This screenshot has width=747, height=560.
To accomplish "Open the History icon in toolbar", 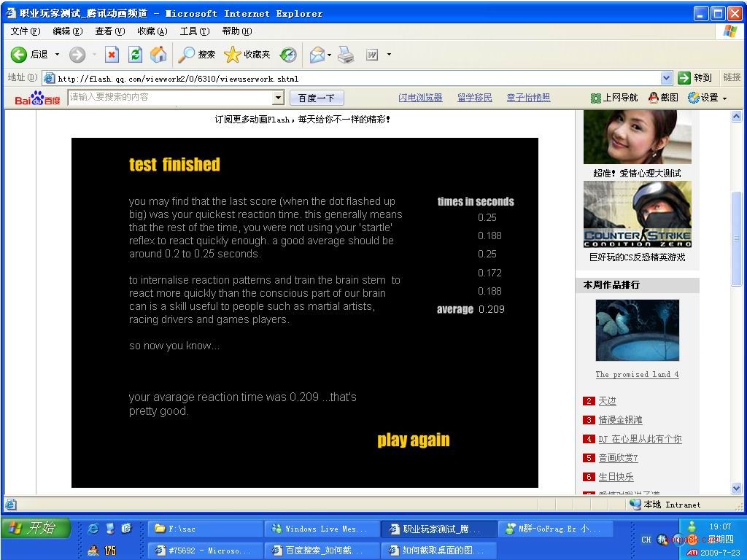I will [288, 55].
